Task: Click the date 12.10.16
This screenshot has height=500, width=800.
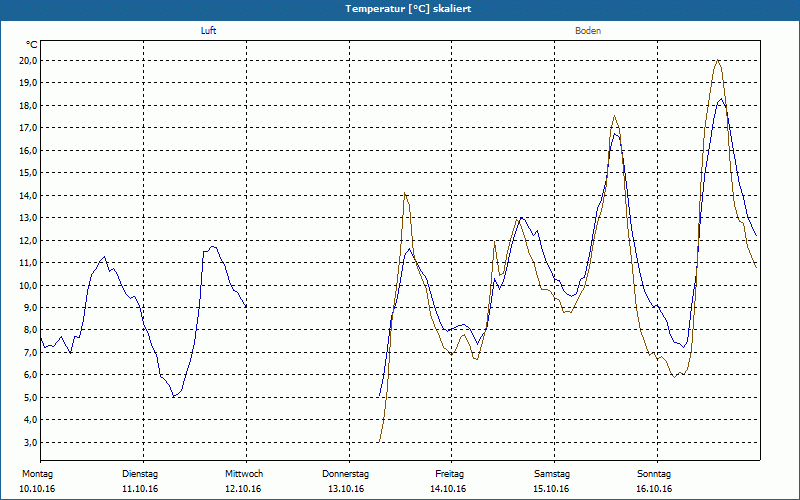Action: 243,489
